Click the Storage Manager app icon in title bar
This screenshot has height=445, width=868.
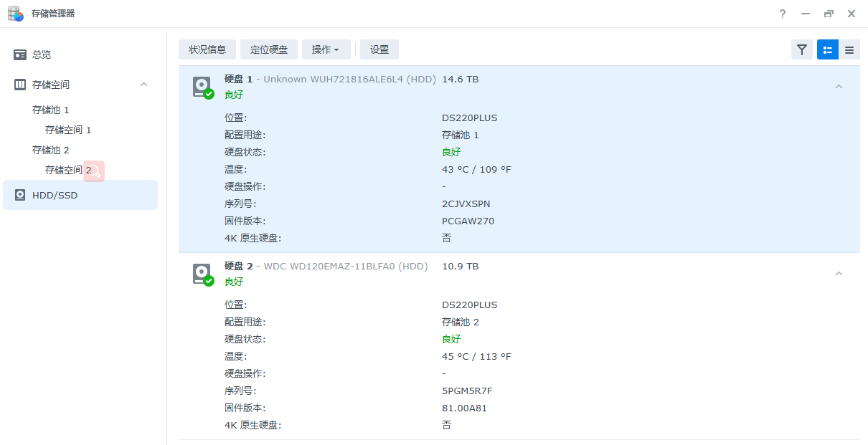coord(16,14)
